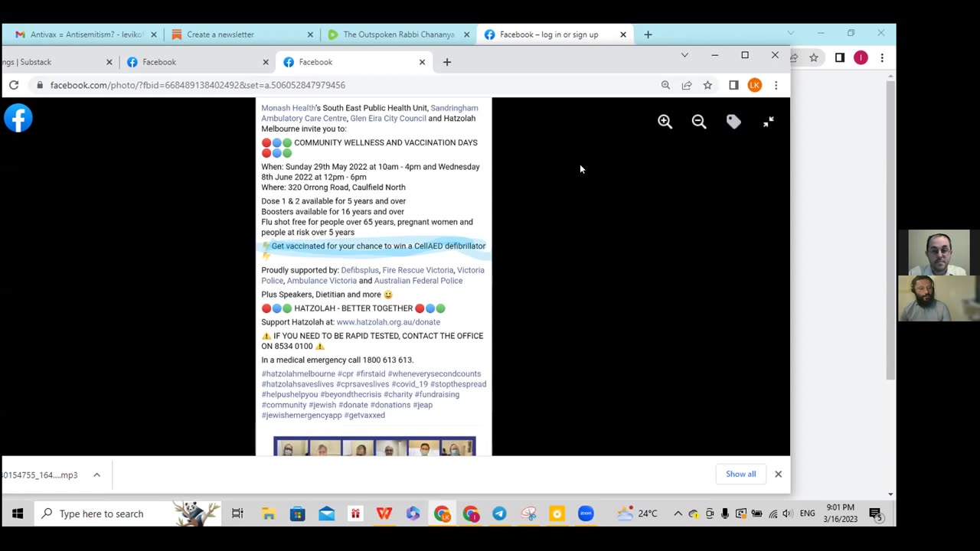Click scrollbar of the back Chrome window
This screenshot has width=980, height=551.
(x=890, y=230)
